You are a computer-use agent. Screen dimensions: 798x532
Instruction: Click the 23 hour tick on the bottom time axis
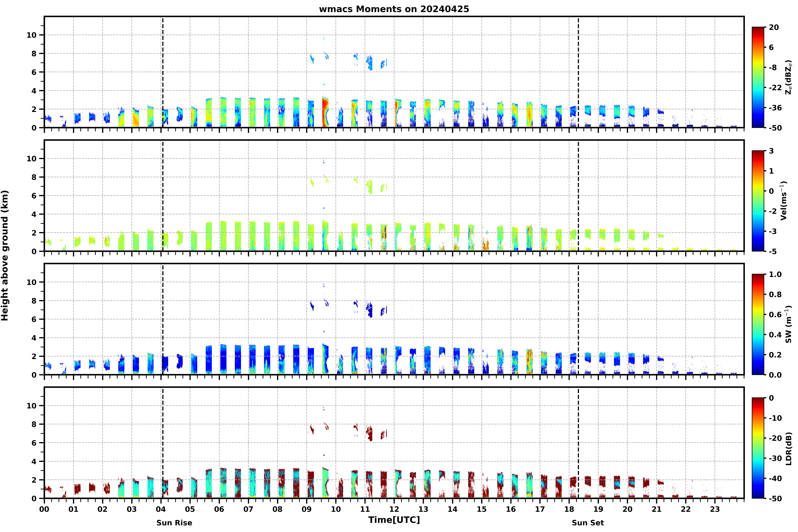pos(715,509)
